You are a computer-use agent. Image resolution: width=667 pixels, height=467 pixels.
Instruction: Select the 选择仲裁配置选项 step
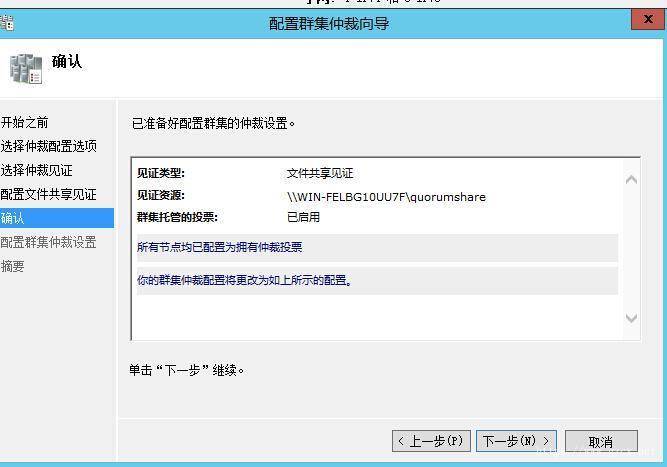(48, 146)
